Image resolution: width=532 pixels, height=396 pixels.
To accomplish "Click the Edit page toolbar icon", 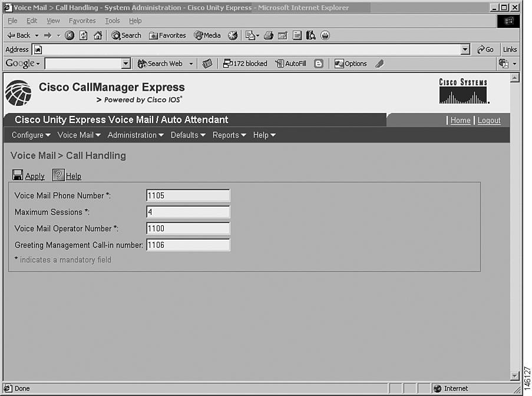I will (283, 35).
